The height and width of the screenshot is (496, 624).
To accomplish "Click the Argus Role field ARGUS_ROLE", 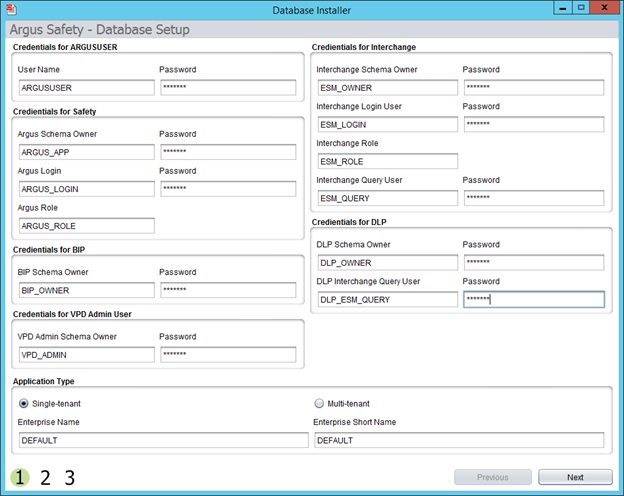I will point(87,226).
